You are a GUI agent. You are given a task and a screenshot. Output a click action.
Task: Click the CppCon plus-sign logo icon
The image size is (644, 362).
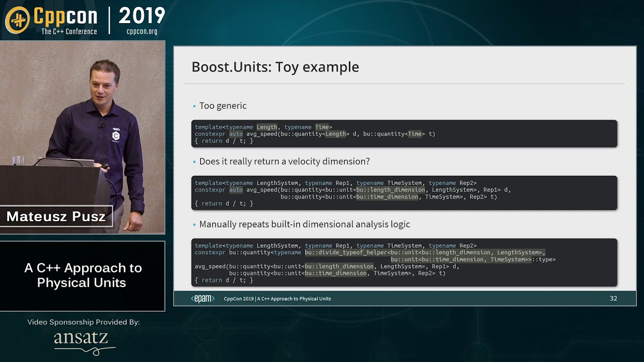[x=18, y=20]
